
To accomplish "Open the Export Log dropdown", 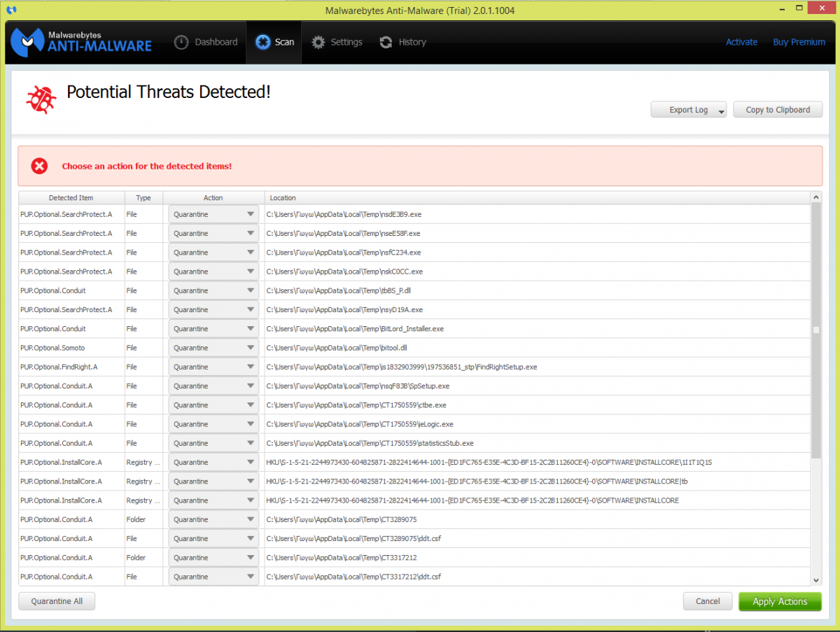I will click(x=689, y=110).
